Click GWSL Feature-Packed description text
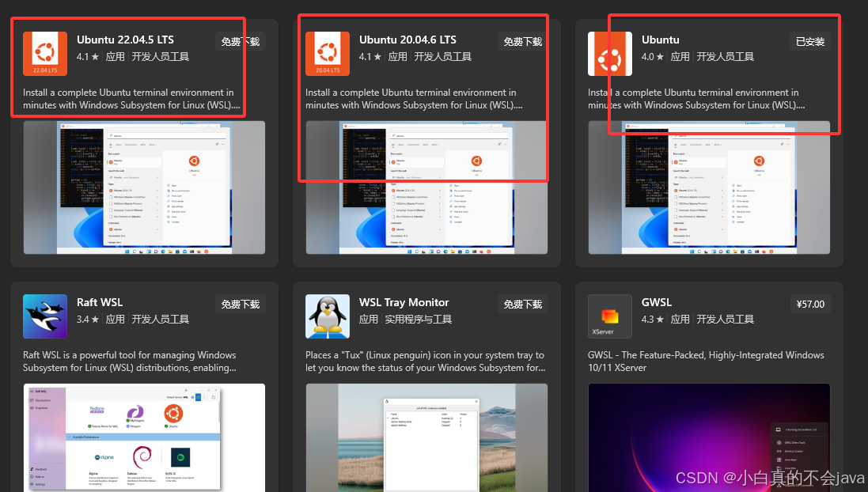Screen dimensions: 868x492 click(x=706, y=361)
